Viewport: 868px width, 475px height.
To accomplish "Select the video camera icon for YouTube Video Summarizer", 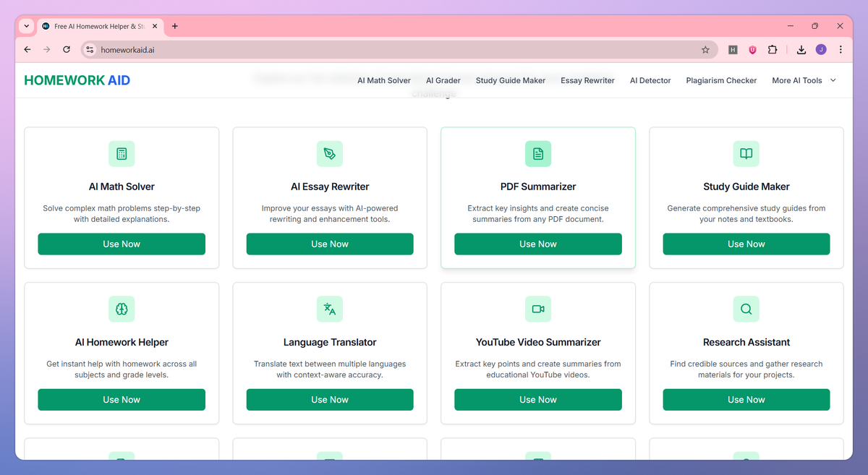I will pyautogui.click(x=538, y=309).
